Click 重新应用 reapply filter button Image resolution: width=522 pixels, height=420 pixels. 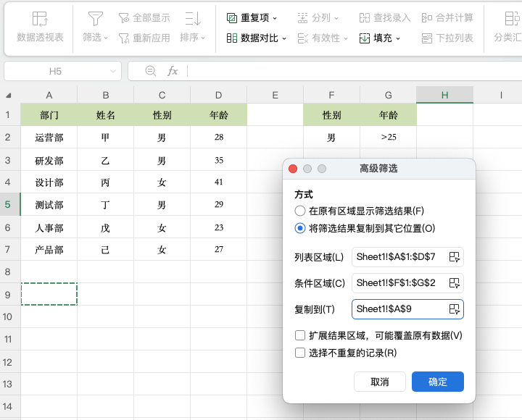tap(144, 38)
